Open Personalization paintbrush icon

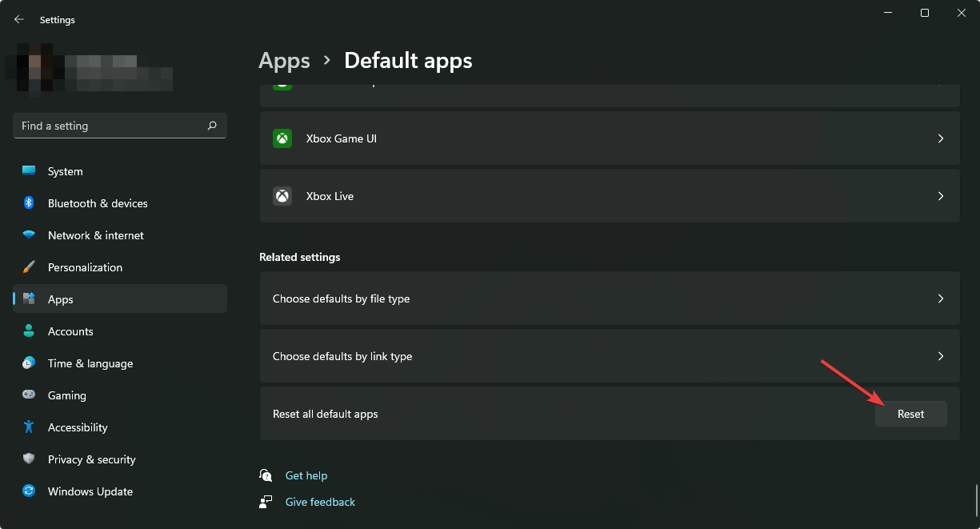point(29,267)
